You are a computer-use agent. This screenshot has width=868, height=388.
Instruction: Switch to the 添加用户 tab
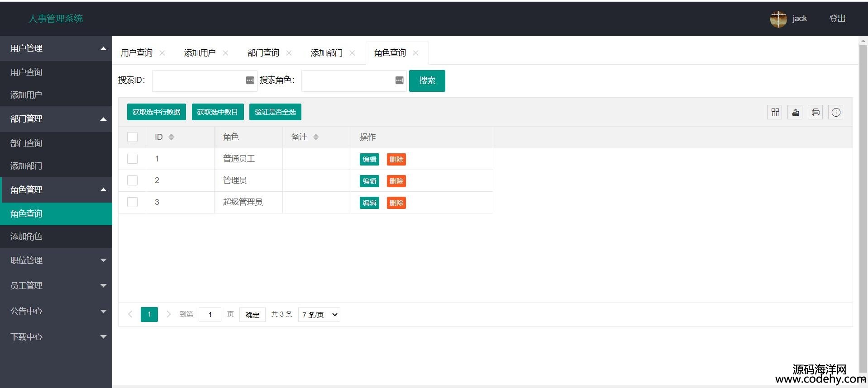click(x=200, y=53)
